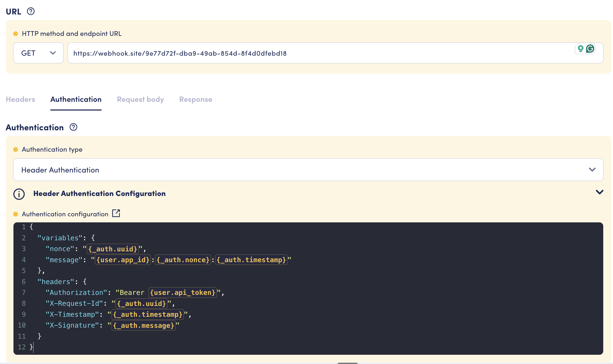Viewport: 613px width, 364px height.
Task: Open authentication configuration in external editor icon
Action: point(116,213)
